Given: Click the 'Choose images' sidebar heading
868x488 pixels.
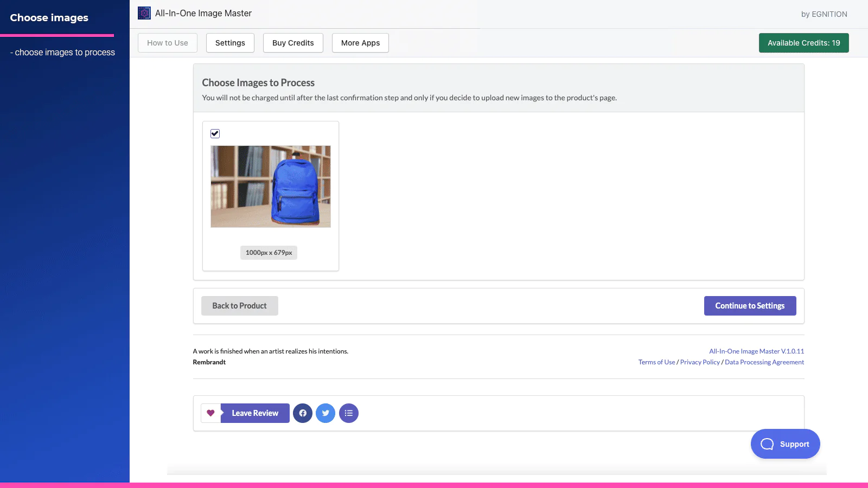Looking at the screenshot, I should 49,18.
